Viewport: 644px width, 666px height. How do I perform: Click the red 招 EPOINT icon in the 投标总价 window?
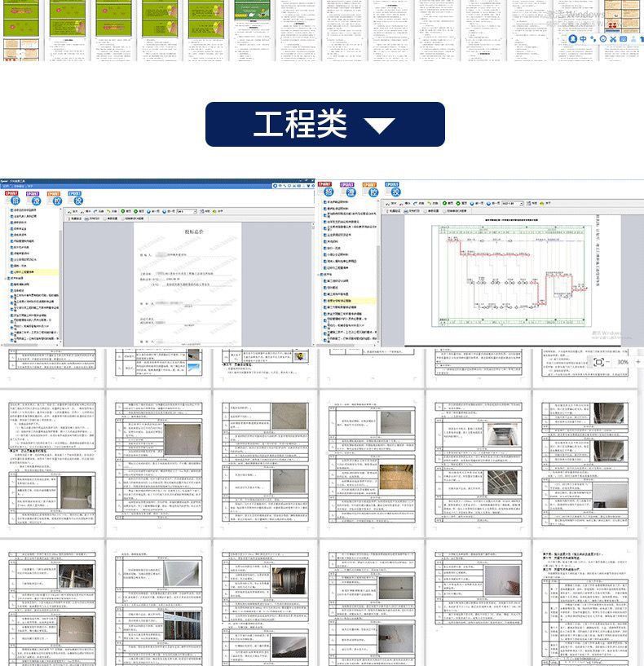click(x=13, y=198)
